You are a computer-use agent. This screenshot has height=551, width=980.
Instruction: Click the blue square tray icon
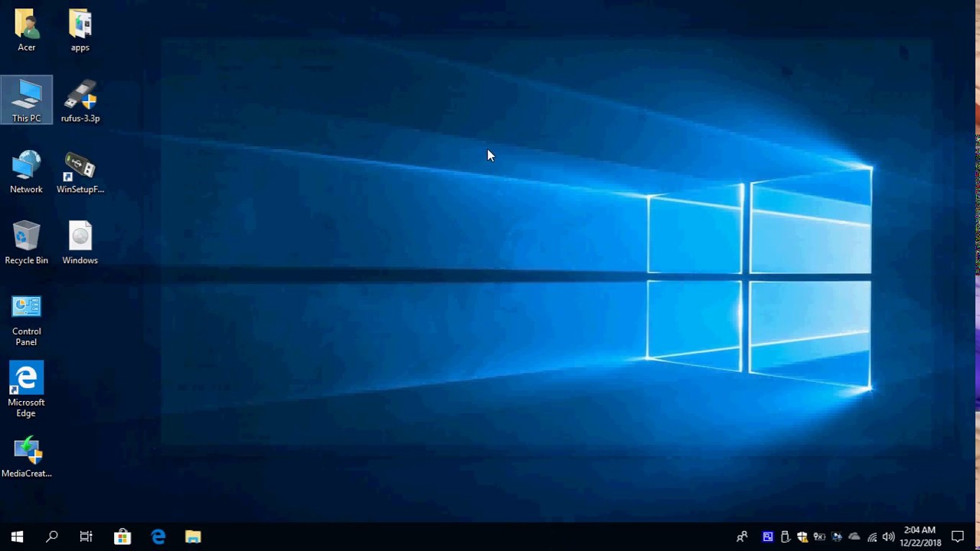pos(768,536)
